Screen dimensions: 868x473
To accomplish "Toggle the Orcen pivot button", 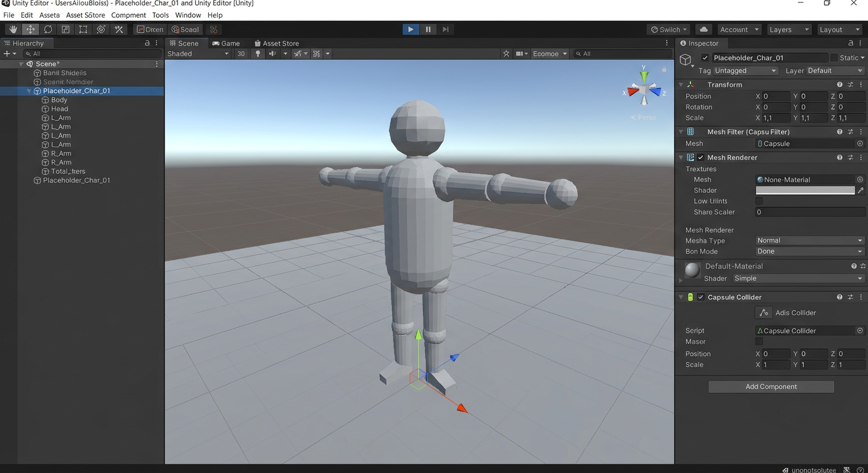I will 150,30.
